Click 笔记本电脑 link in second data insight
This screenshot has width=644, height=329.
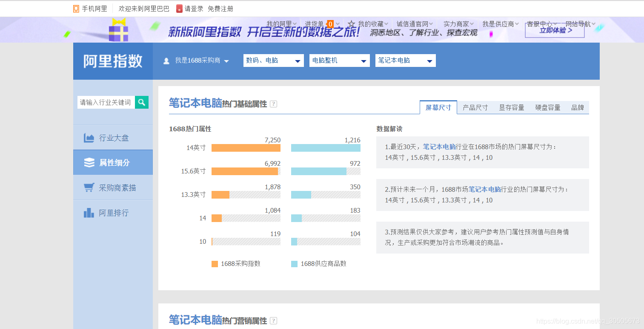click(484, 189)
